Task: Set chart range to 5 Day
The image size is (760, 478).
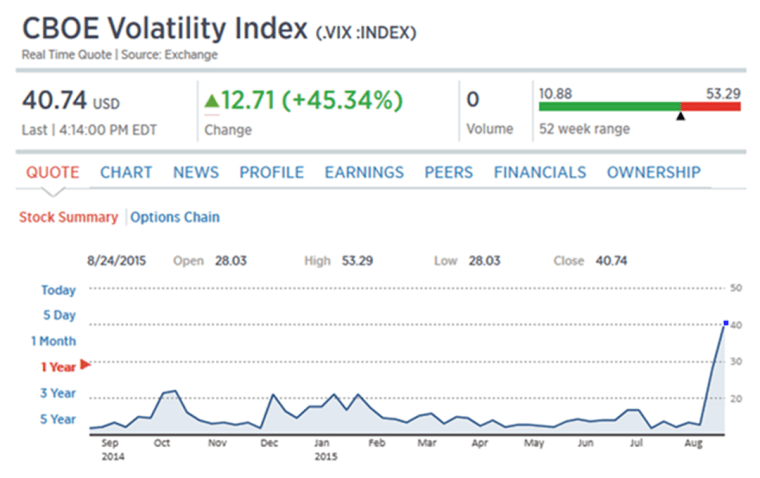Action: [60, 315]
